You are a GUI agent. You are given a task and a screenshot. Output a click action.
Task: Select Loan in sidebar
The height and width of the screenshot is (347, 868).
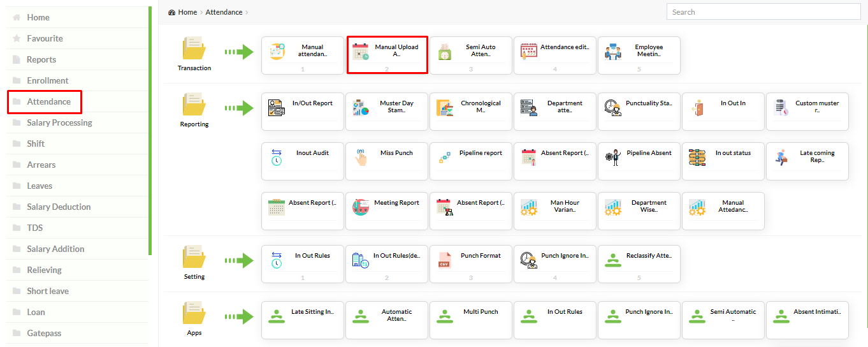pos(77,312)
